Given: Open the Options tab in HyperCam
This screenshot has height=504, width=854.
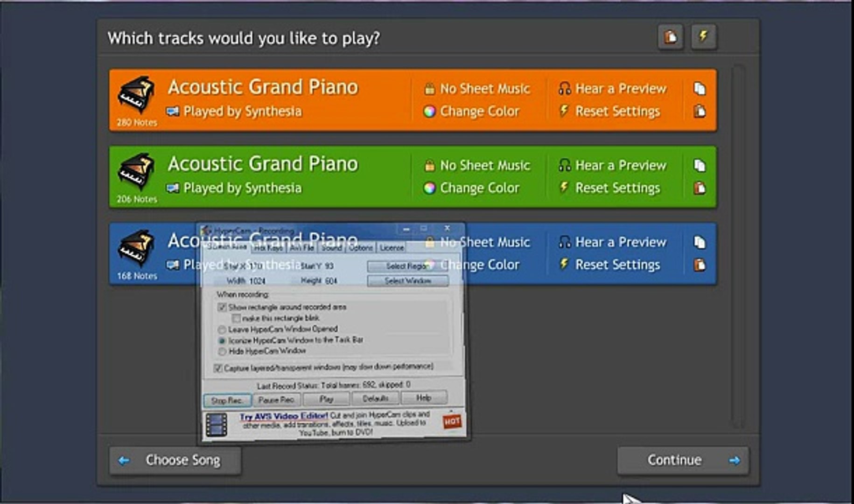Looking at the screenshot, I should [361, 248].
